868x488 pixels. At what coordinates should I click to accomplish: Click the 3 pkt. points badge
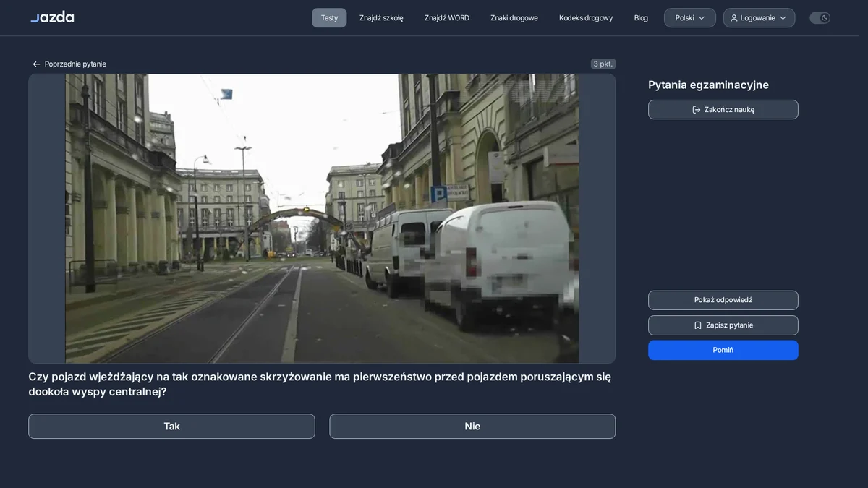(x=603, y=64)
